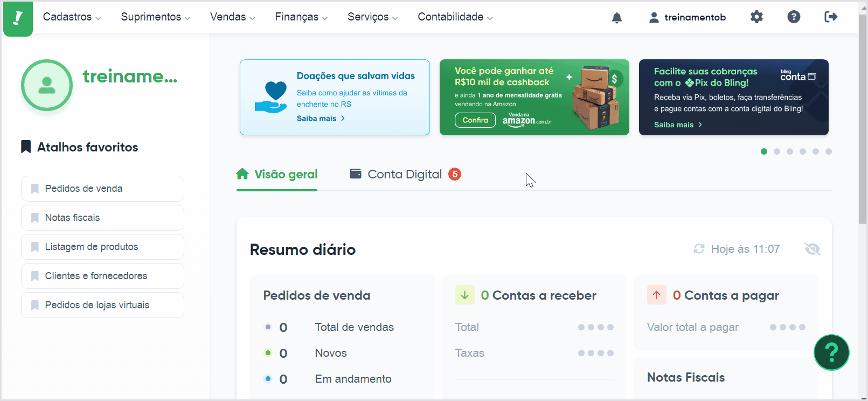Click Saiba mais in donations banner
868x401 pixels.
pos(321,119)
